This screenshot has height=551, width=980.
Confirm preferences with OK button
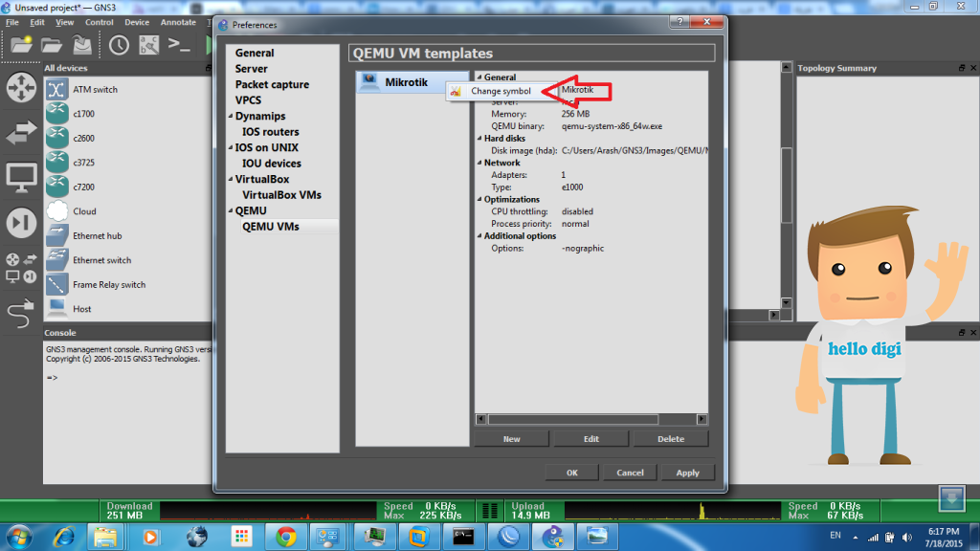point(572,473)
